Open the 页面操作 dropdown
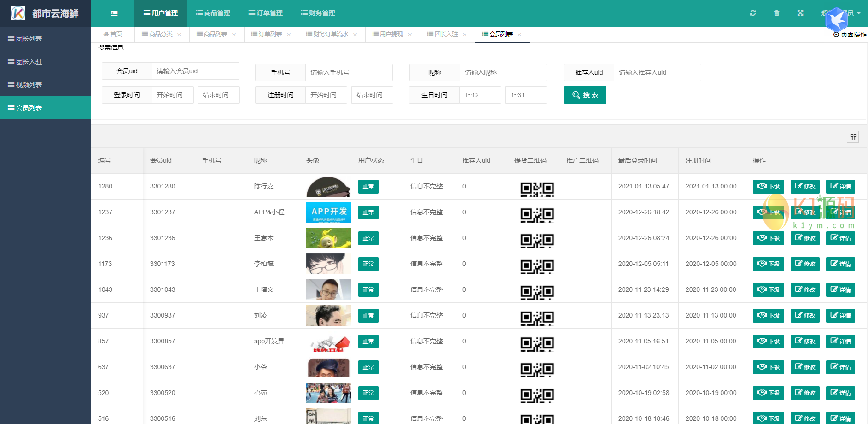Image resolution: width=868 pixels, height=424 pixels. tap(850, 35)
